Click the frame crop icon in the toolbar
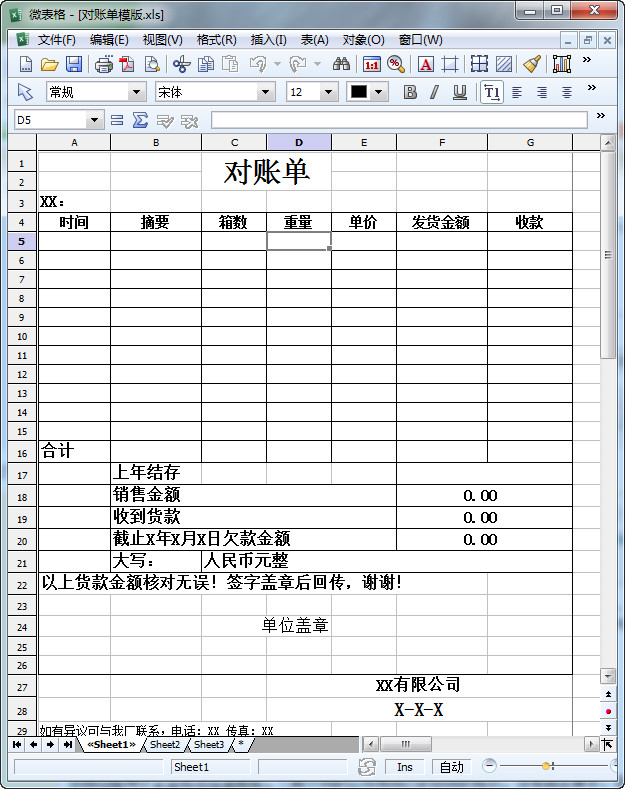This screenshot has height=789, width=625. point(450,64)
